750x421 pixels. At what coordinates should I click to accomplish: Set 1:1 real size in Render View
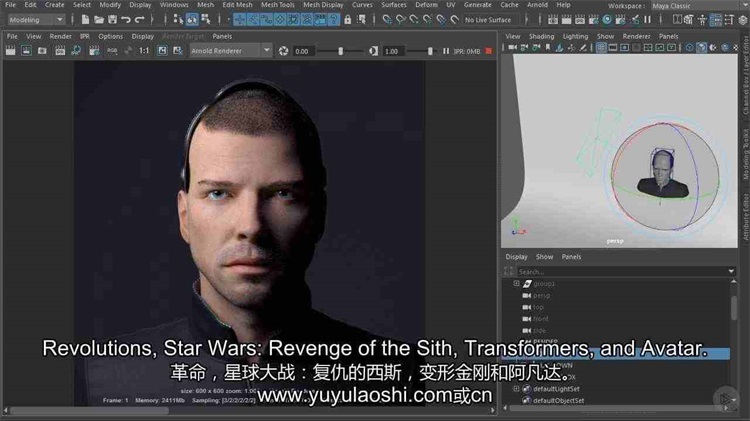tap(144, 51)
